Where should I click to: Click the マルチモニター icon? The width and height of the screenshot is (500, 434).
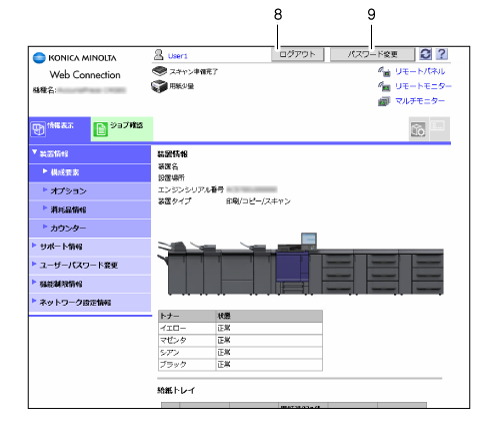pyautogui.click(x=384, y=101)
